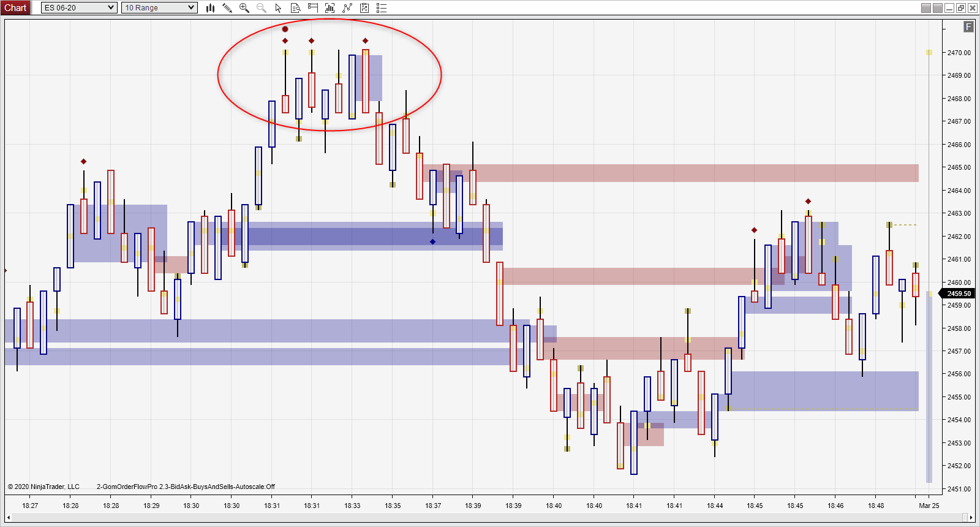Screen dimensions: 980x527
Task: Close the chart window
Action: [x=972, y=8]
